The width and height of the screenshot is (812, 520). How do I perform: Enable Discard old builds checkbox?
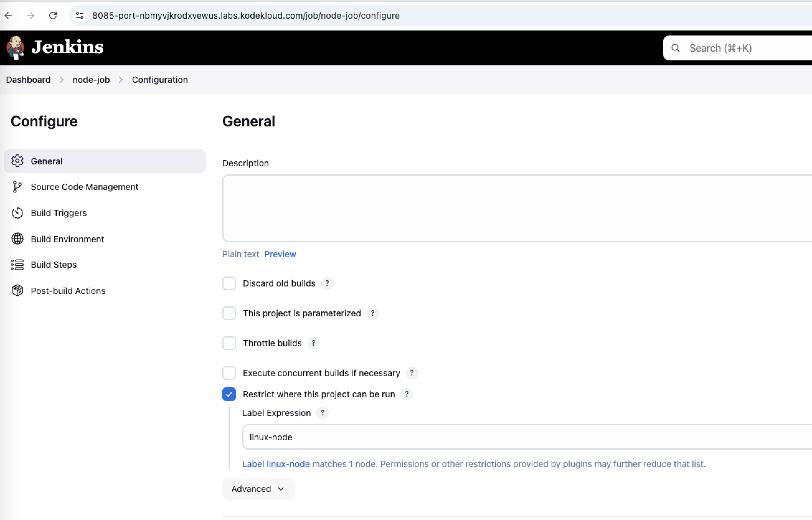229,283
